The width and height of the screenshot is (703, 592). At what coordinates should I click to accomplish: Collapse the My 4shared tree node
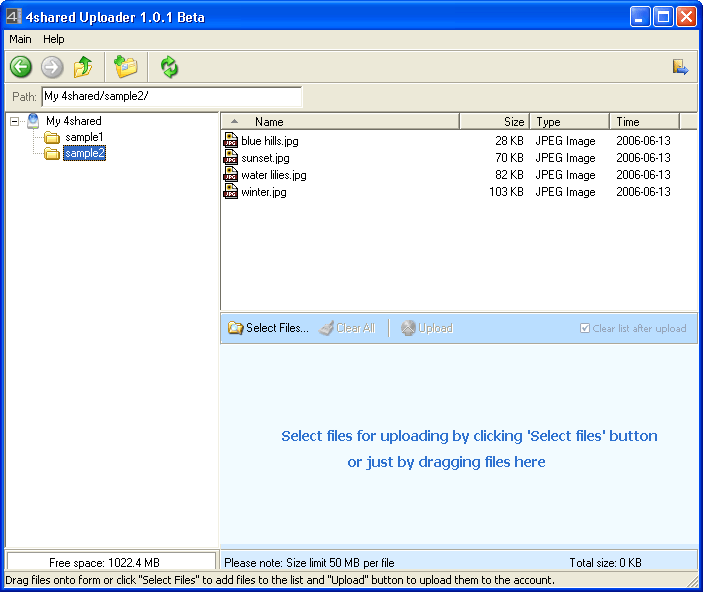pos(14,122)
